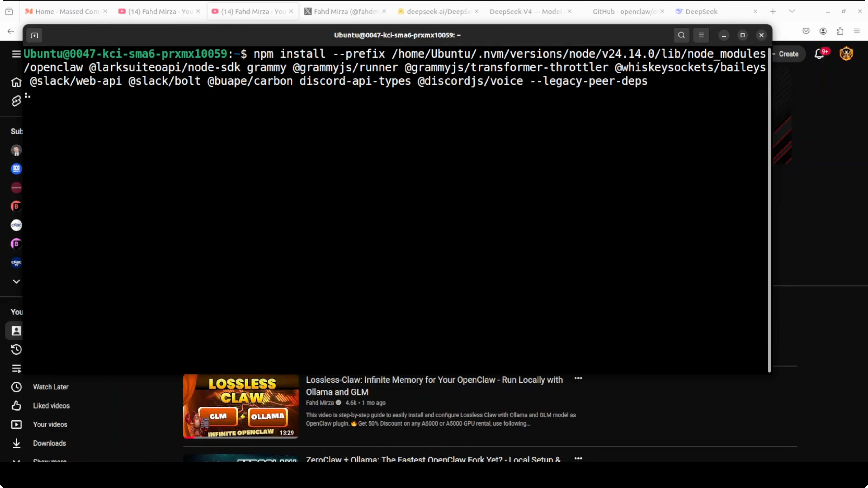Switch to the DeepSeek browser tab
This screenshot has height=488, width=868.
(701, 12)
